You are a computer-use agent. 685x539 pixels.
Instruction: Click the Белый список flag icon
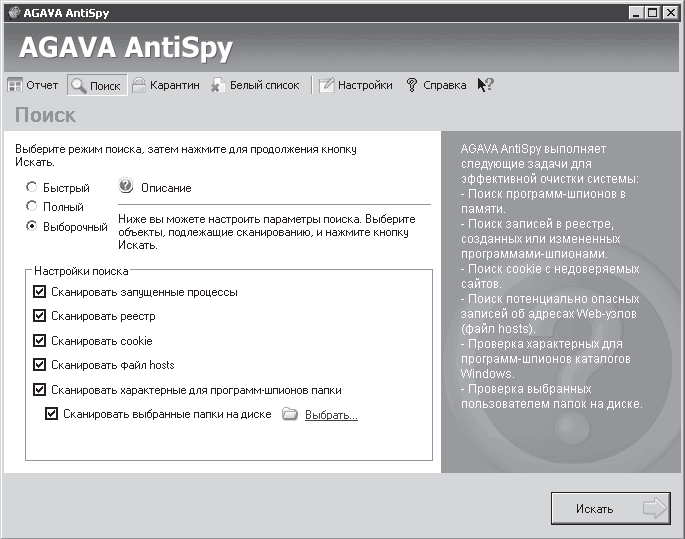tap(219, 86)
